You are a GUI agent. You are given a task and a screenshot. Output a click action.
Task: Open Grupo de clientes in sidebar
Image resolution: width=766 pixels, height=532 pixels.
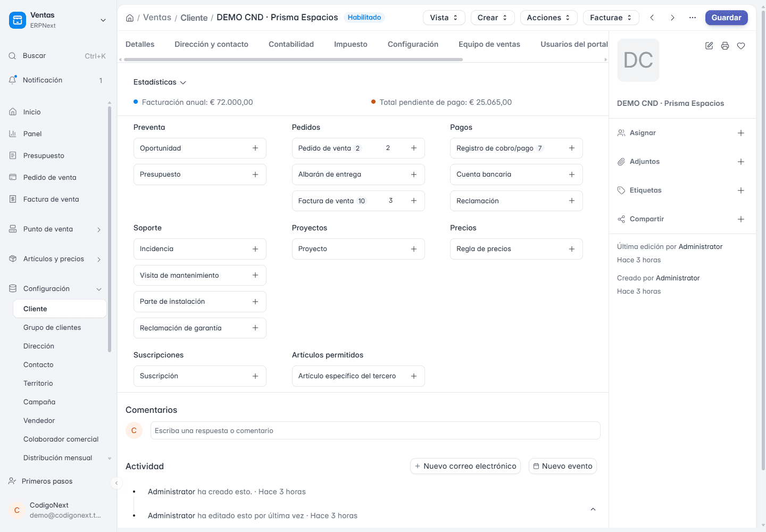click(52, 328)
